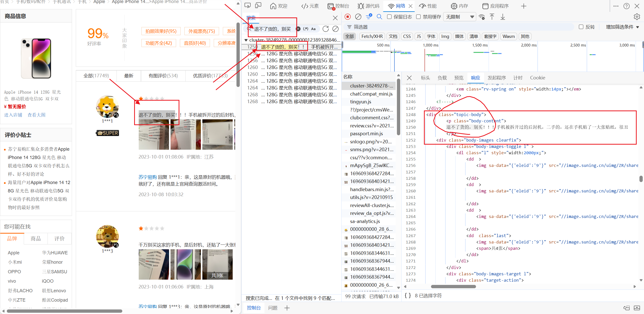
Task: Open network conditions wifi icon
Action: tap(482, 17)
